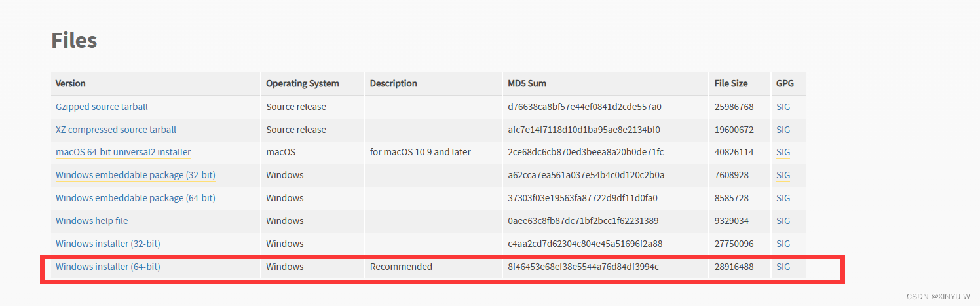This screenshot has height=306, width=980.
Task: Select the Windows installer (32-bit) link
Action: tap(108, 244)
